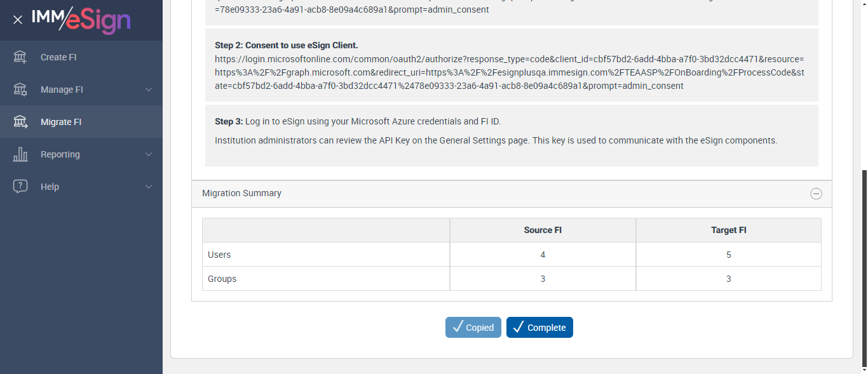Close the sidebar with the X icon
This screenshot has height=374, width=868.
click(x=18, y=20)
